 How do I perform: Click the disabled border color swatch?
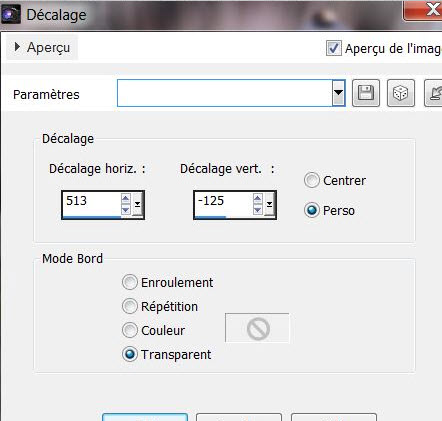point(257,328)
